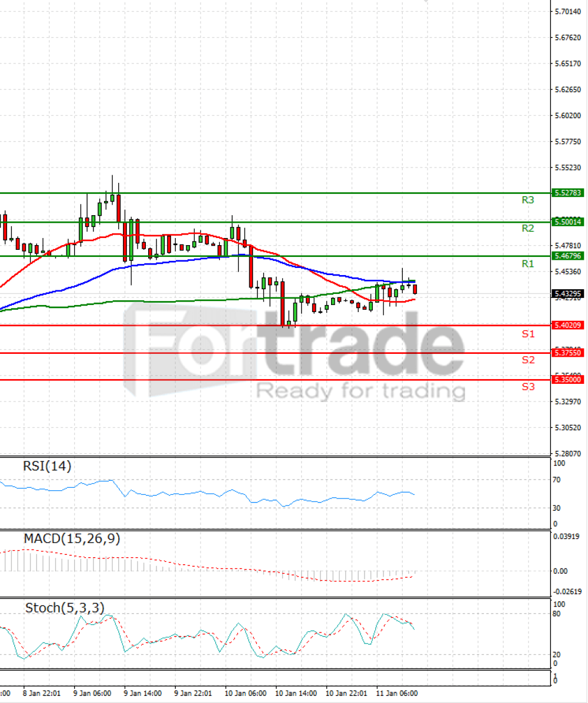Viewport: 588px width, 703px height.
Task: Select the 5.50014 green price tag
Action: coord(567,222)
